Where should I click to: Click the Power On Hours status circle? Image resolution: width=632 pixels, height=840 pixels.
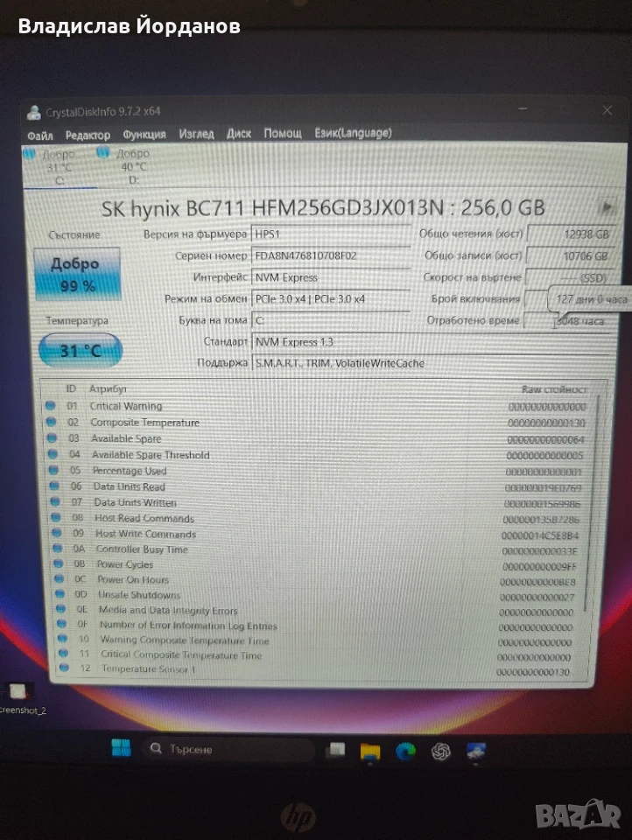tap(60, 578)
